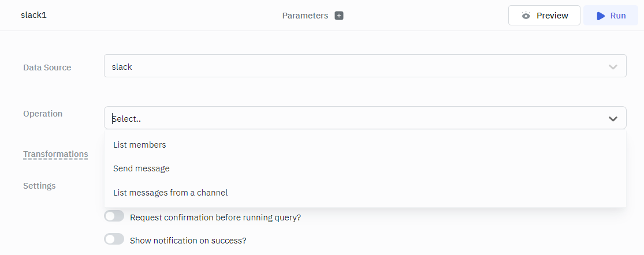Choose Send message from operation list
This screenshot has height=255, width=644.
coord(142,168)
